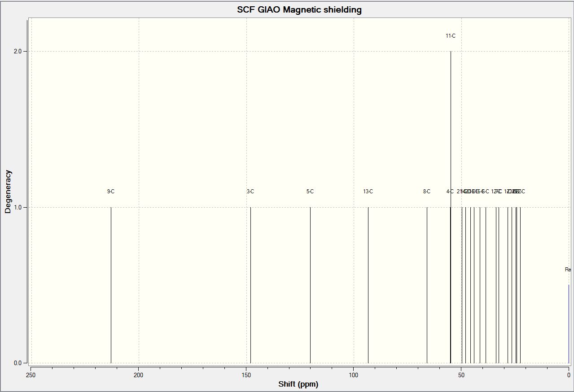This screenshot has height=392, width=574.
Task: Click the SCF GIAO Magnetic shielding title
Action: [x=299, y=9]
